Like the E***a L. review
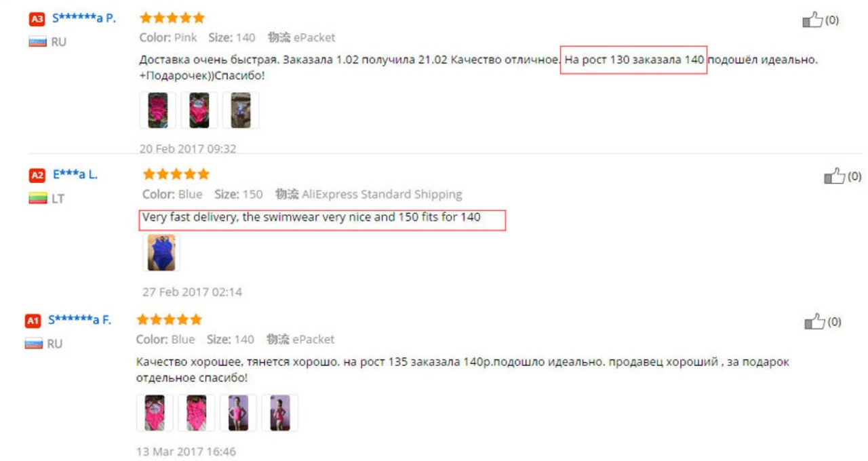Viewport: 868px width, 461px height. click(834, 176)
